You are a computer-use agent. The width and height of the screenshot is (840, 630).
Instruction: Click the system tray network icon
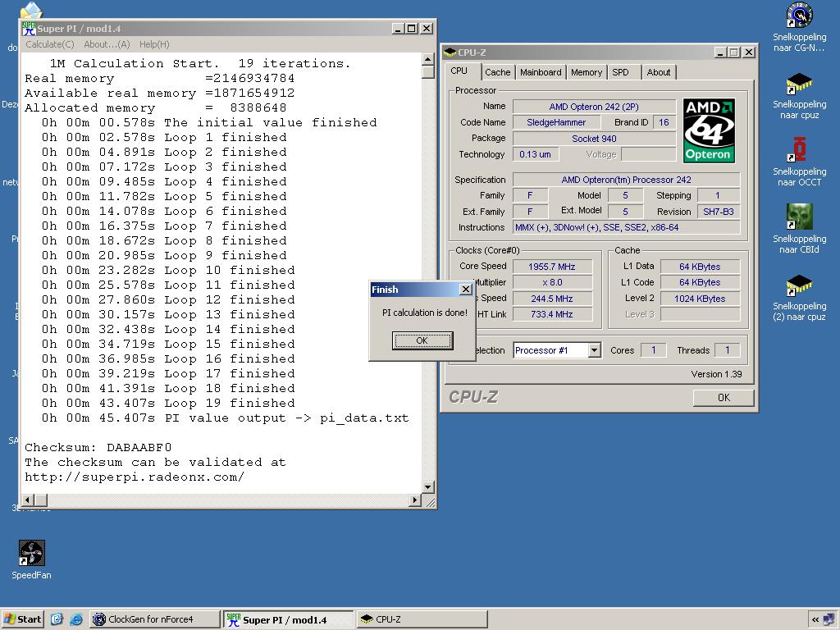click(829, 620)
